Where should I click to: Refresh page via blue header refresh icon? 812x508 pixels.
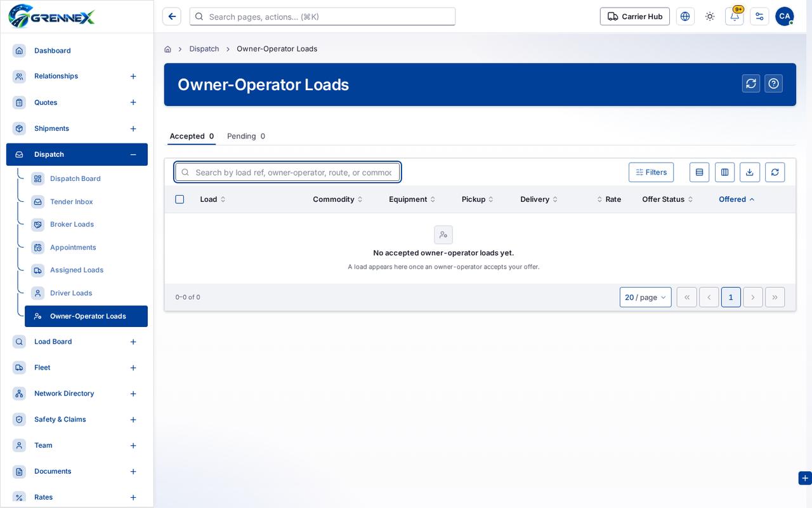[751, 84]
